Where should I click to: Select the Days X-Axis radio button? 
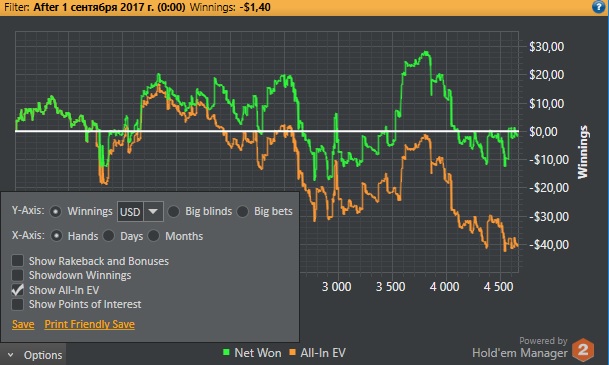click(109, 236)
